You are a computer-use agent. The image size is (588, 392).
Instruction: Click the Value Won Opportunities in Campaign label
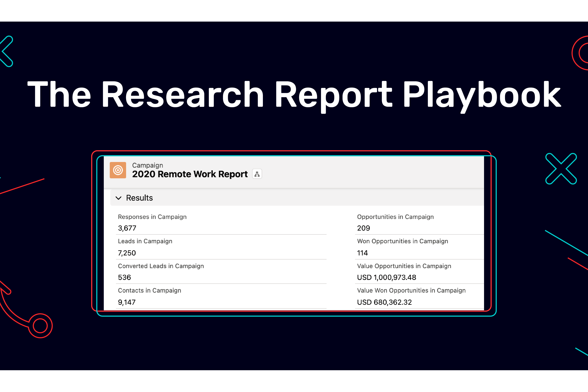pyautogui.click(x=411, y=290)
